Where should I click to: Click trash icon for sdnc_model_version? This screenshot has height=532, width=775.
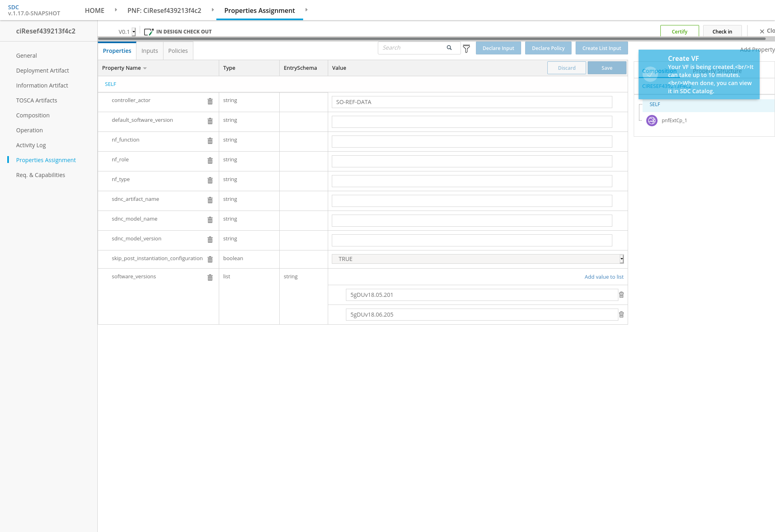(210, 240)
